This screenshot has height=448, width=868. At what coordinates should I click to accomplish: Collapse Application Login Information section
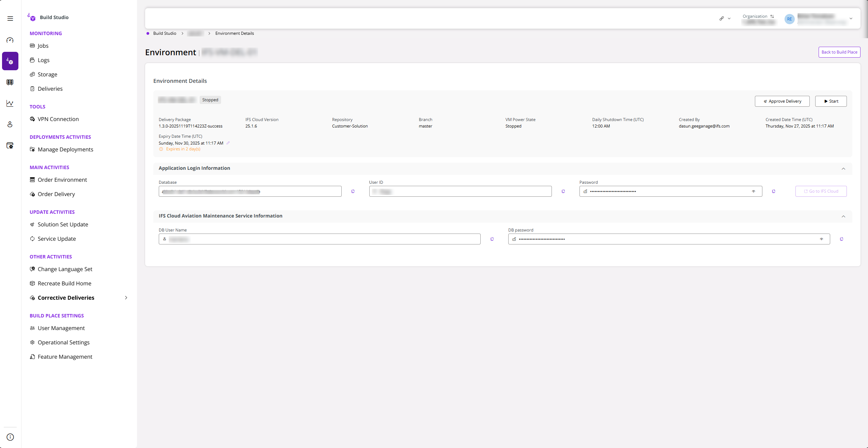click(843, 169)
